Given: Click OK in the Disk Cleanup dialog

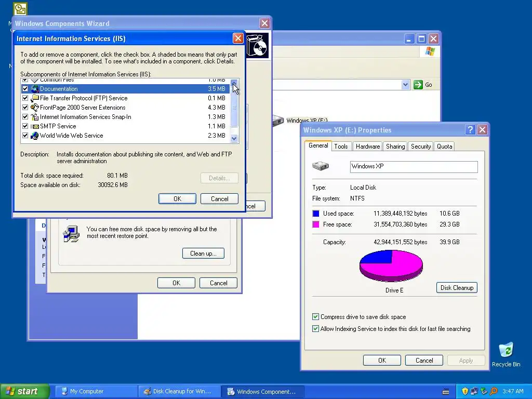Looking at the screenshot, I should click(177, 283).
